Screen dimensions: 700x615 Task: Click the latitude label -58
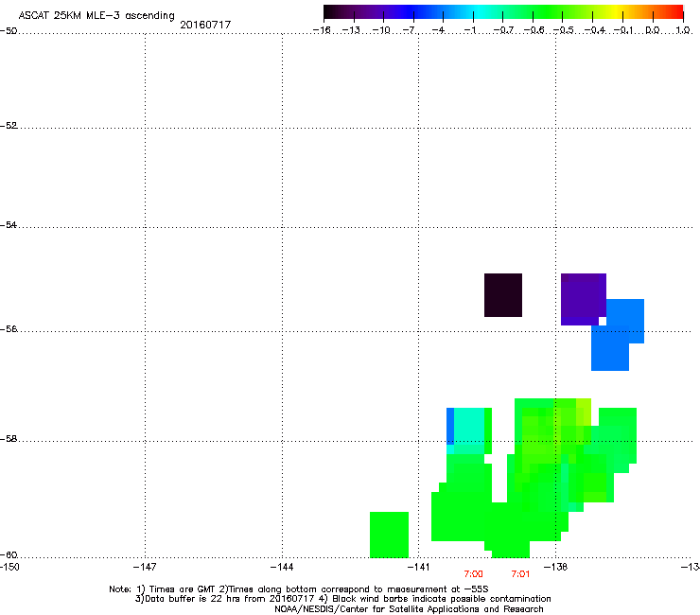pyautogui.click(x=9, y=439)
